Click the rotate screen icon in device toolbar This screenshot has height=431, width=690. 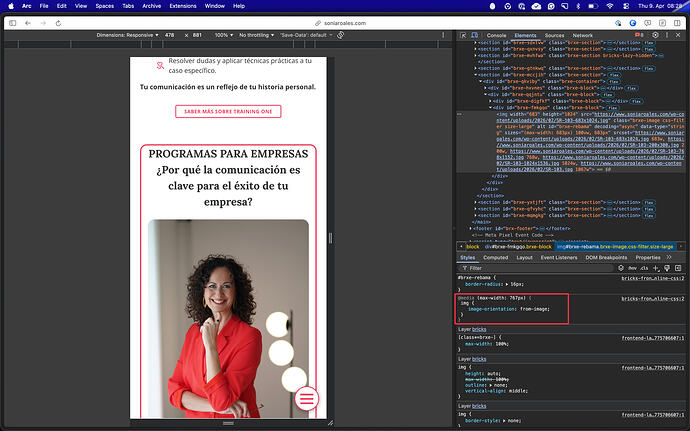point(341,35)
